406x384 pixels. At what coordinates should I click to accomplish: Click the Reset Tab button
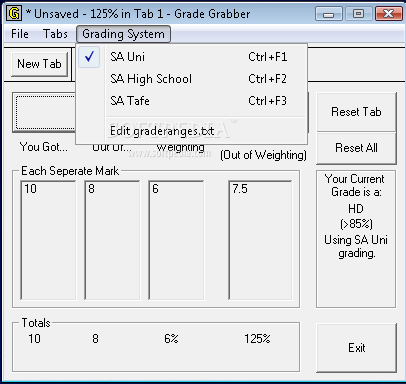[356, 112]
